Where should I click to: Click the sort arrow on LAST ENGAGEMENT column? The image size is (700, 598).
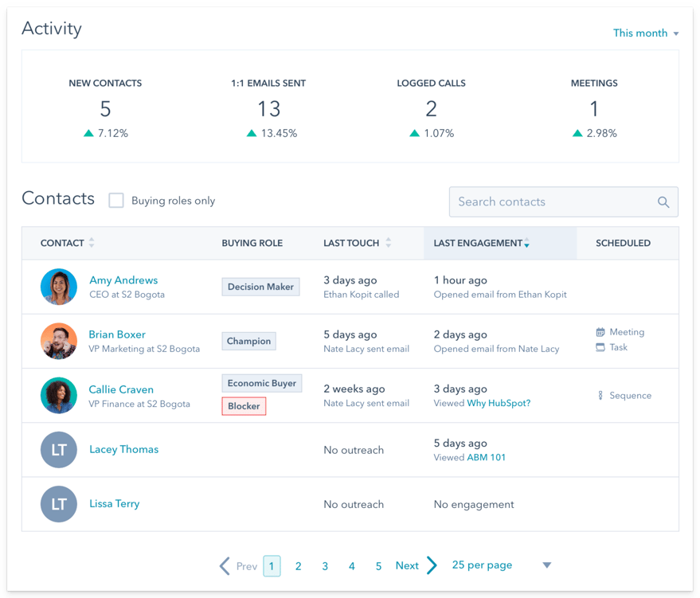pyautogui.click(x=526, y=243)
